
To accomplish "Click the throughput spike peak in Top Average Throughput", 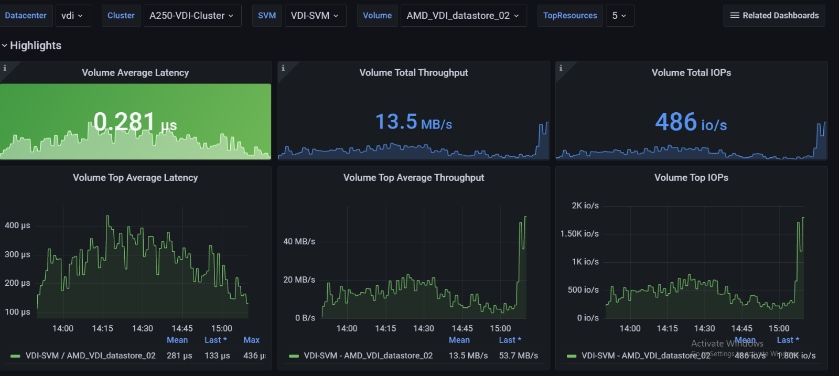I will [525, 217].
